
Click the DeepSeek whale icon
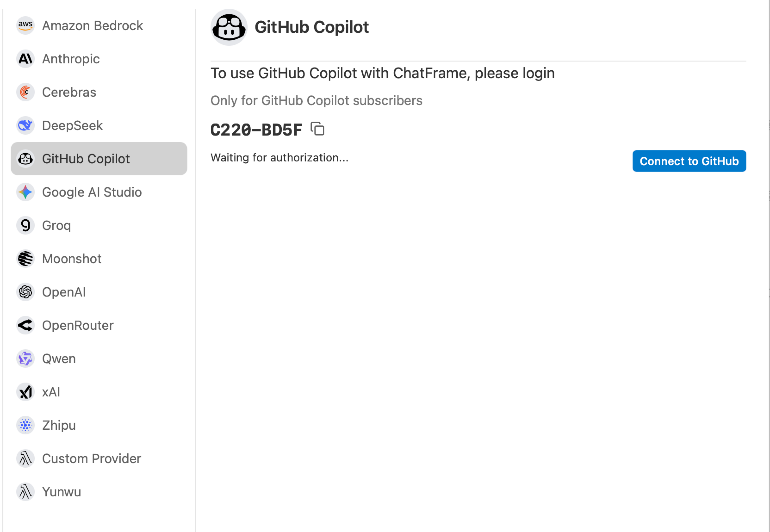click(x=25, y=125)
